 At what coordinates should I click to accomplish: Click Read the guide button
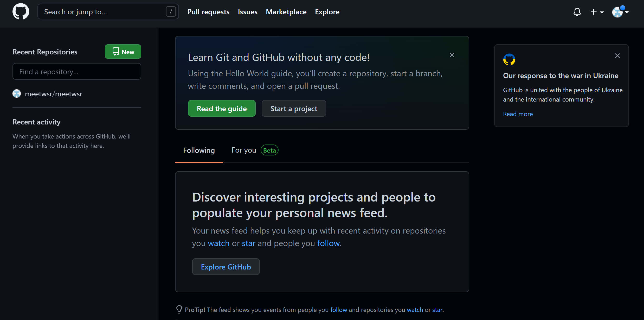coord(222,108)
